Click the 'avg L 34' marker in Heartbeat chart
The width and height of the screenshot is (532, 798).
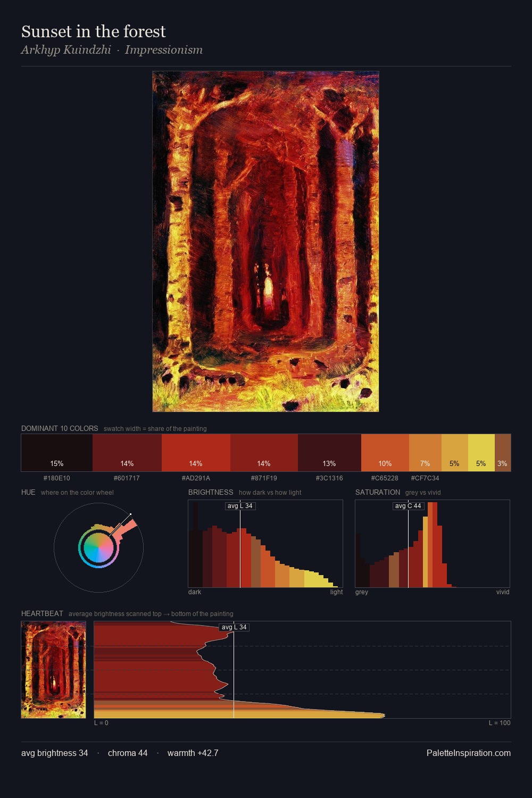(234, 627)
